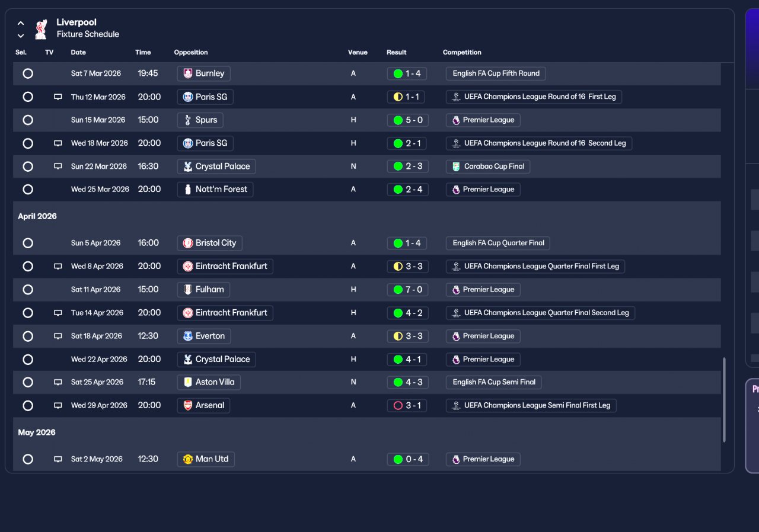This screenshot has height=532, width=759.
Task: Click the May 2026 month heading
Action: click(x=37, y=432)
